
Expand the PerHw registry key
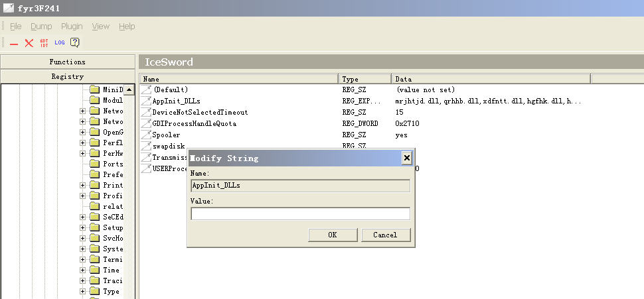[x=82, y=153]
